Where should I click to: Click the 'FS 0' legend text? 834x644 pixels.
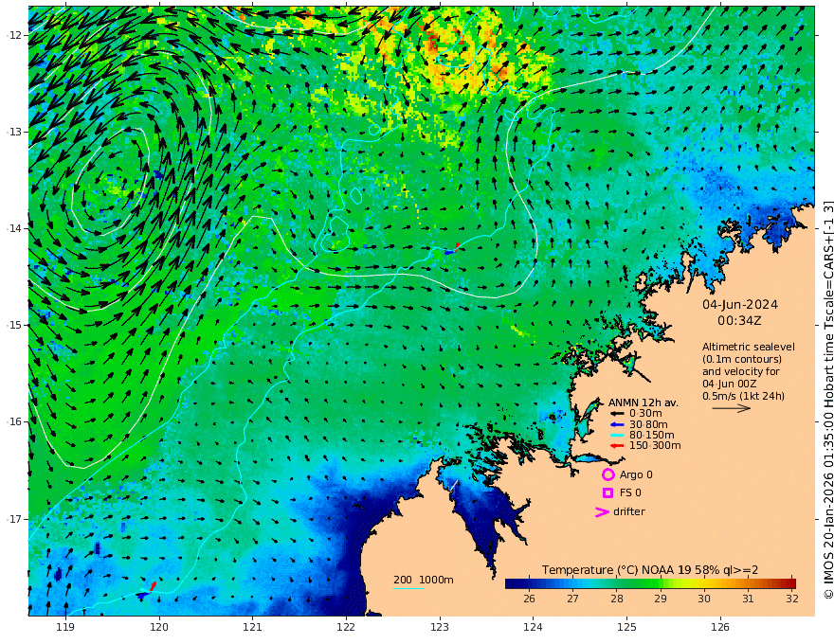point(630,493)
